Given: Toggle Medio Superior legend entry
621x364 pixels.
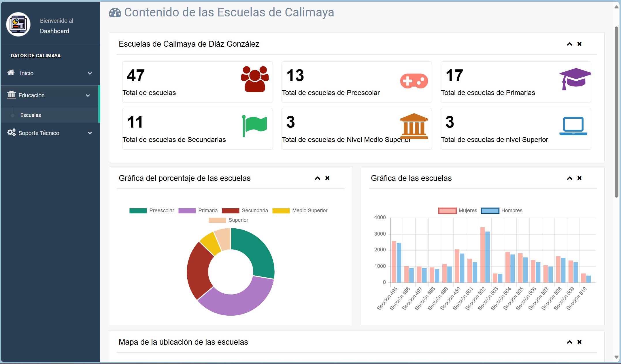Looking at the screenshot, I should tap(300, 211).
